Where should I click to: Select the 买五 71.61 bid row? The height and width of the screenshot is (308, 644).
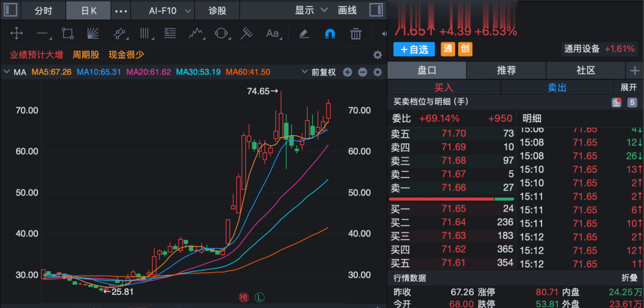[452, 263]
